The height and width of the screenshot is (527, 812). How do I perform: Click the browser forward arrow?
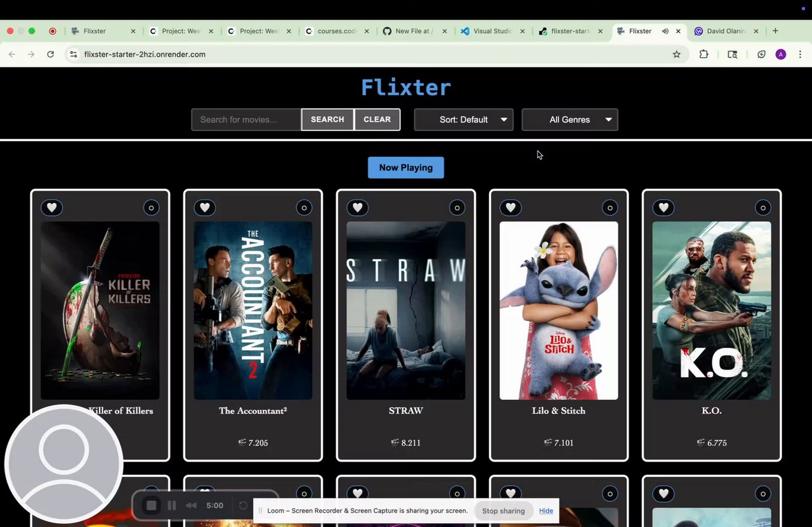(30, 55)
